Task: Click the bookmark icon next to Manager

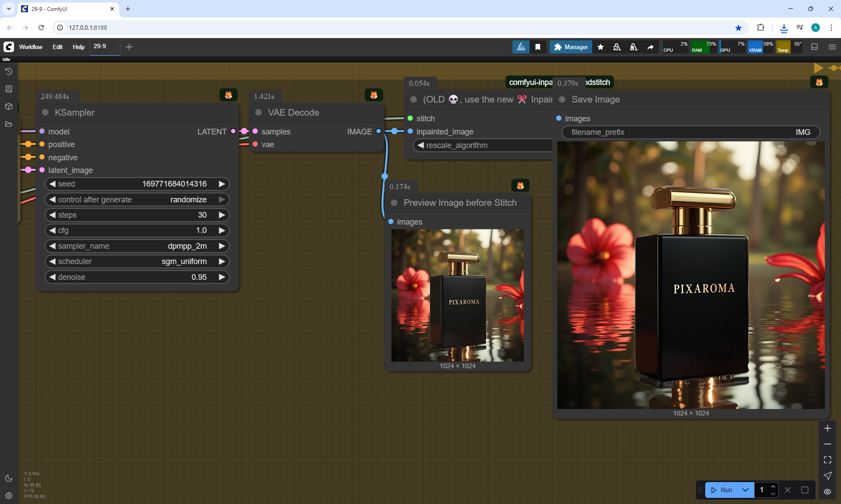Action: pos(538,47)
